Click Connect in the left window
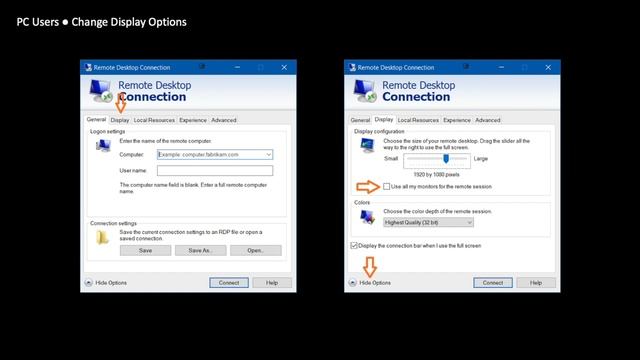Image resolution: width=640 pixels, height=360 pixels. 229,282
